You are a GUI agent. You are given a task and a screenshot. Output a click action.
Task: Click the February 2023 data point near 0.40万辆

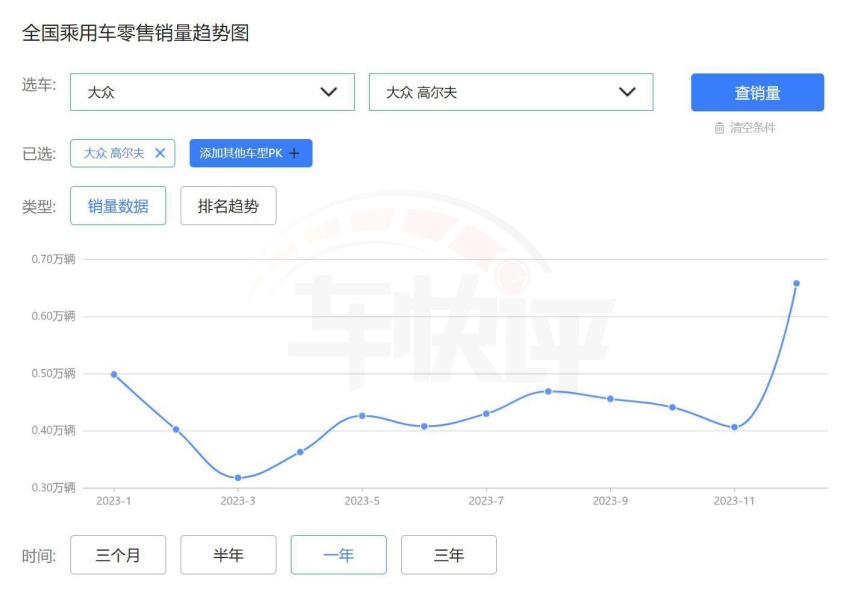point(176,429)
